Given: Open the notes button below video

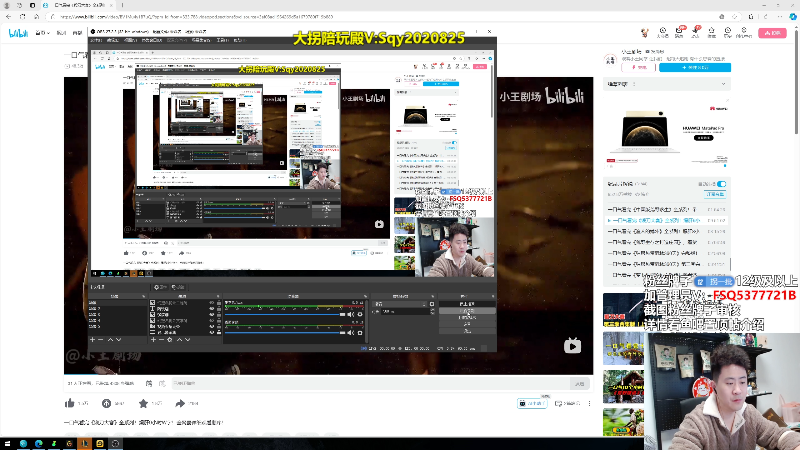Looking at the screenshot, I should coord(567,403).
